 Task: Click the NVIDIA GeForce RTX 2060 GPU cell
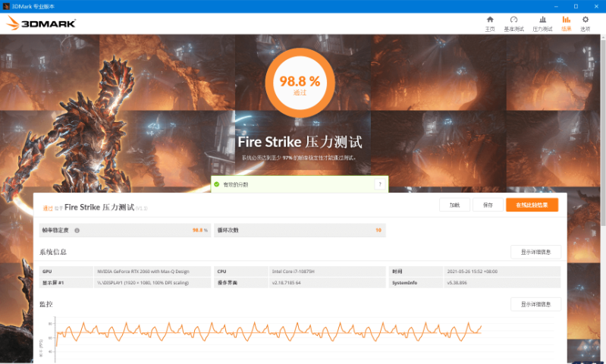coord(152,271)
